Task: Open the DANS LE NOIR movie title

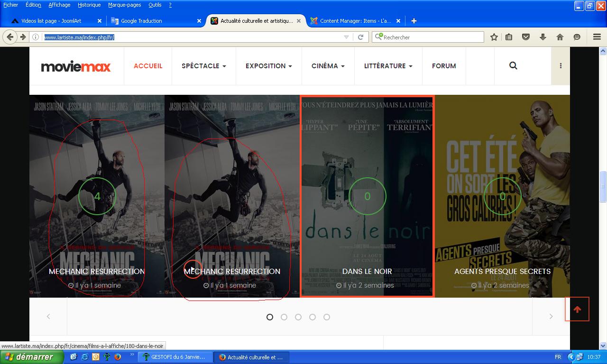Action: tap(367, 271)
